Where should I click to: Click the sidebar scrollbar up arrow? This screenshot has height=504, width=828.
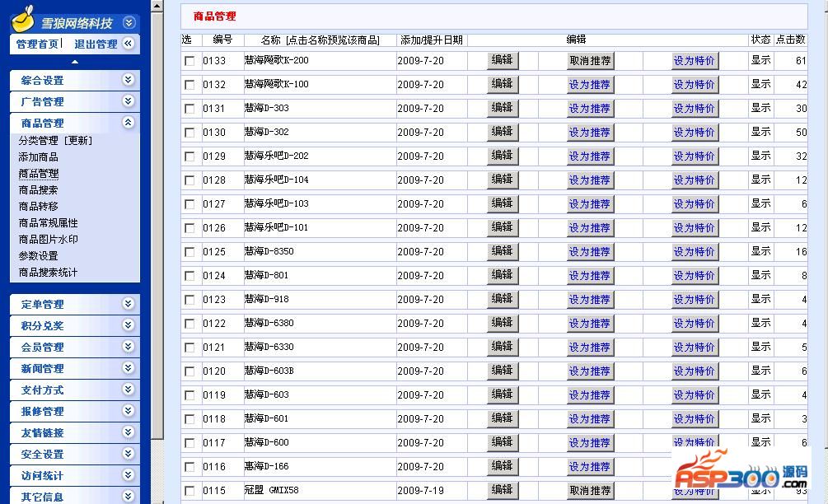pyautogui.click(x=157, y=6)
